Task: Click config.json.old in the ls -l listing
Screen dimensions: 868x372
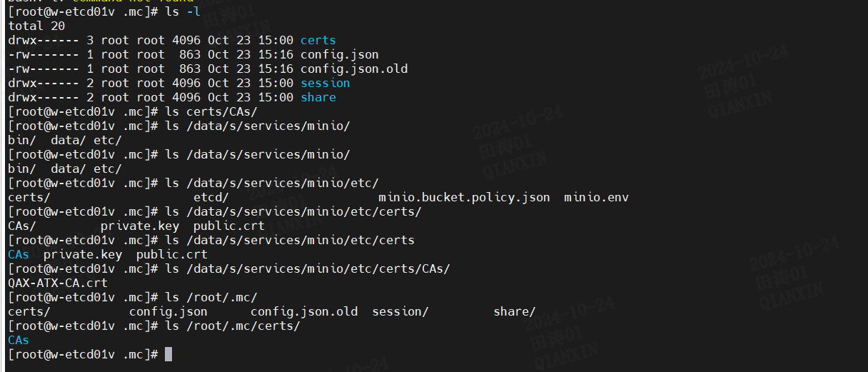Action: (x=354, y=69)
